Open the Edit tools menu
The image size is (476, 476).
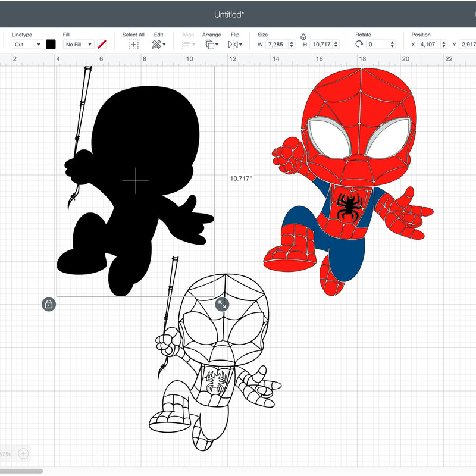[158, 45]
